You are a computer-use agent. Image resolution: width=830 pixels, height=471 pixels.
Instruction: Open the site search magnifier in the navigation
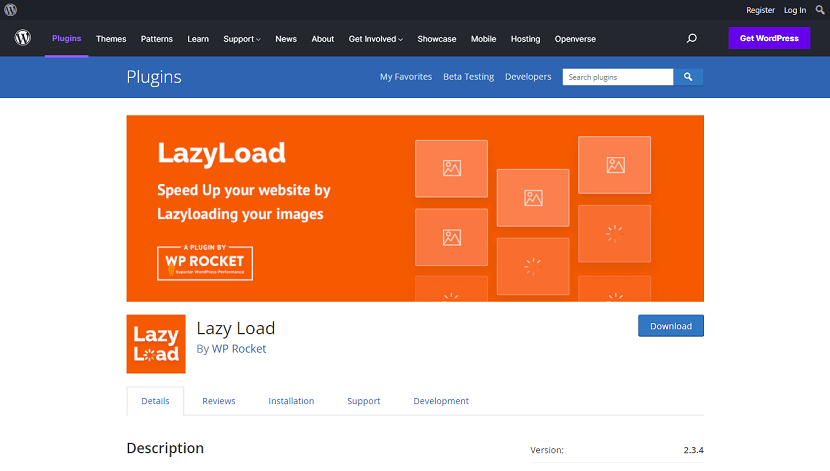[x=691, y=38]
